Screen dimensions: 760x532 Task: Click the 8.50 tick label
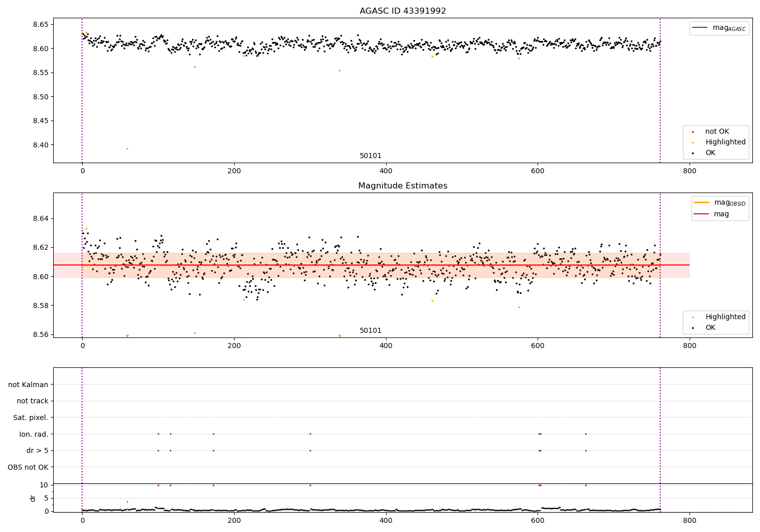[41, 97]
